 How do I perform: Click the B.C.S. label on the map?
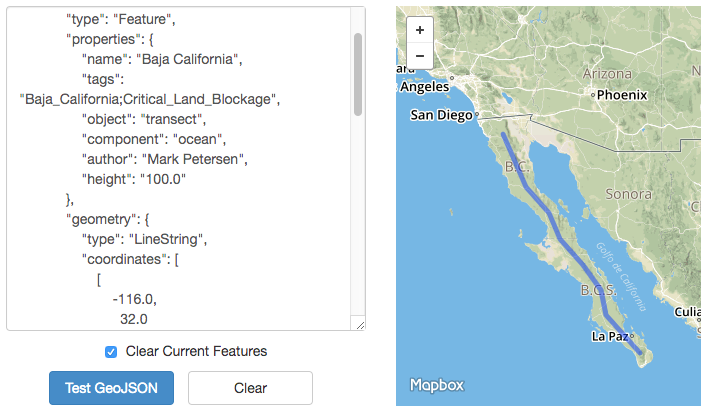(600, 291)
